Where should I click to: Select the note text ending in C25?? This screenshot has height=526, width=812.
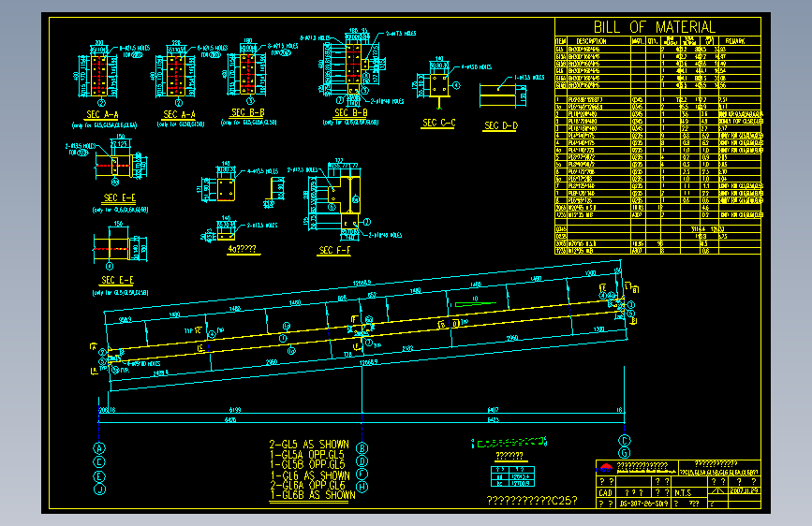[532, 501]
